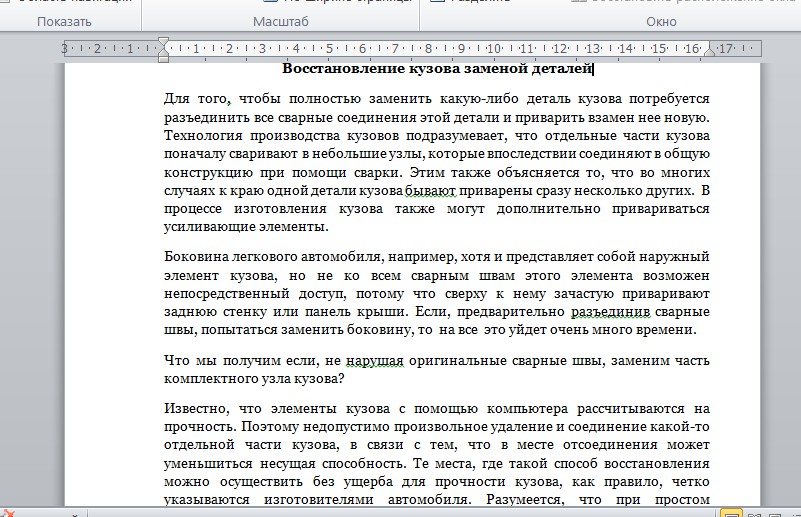The image size is (801, 517).
Task: Click the word 'компьютера' in the document
Action: 527,409
